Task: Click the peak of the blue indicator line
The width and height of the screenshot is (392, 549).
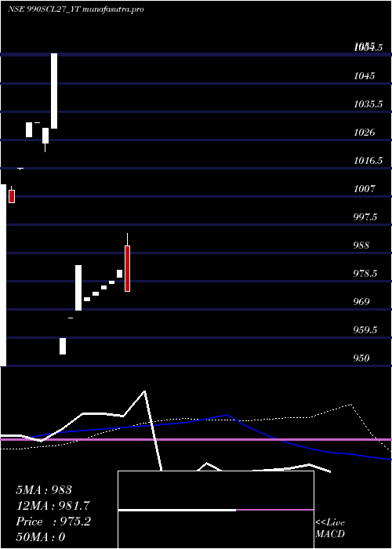Action: pyautogui.click(x=227, y=415)
